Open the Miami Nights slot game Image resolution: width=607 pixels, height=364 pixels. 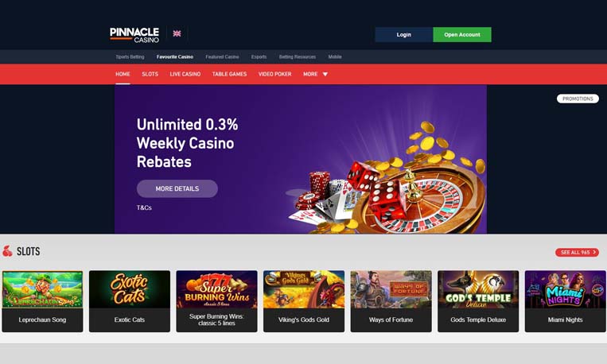click(565, 301)
